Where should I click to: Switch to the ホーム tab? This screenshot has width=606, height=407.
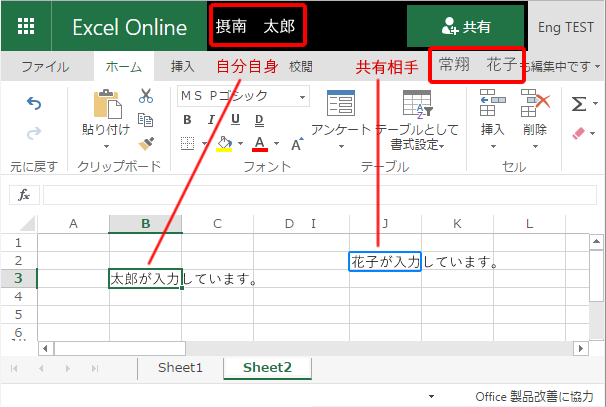tap(124, 66)
